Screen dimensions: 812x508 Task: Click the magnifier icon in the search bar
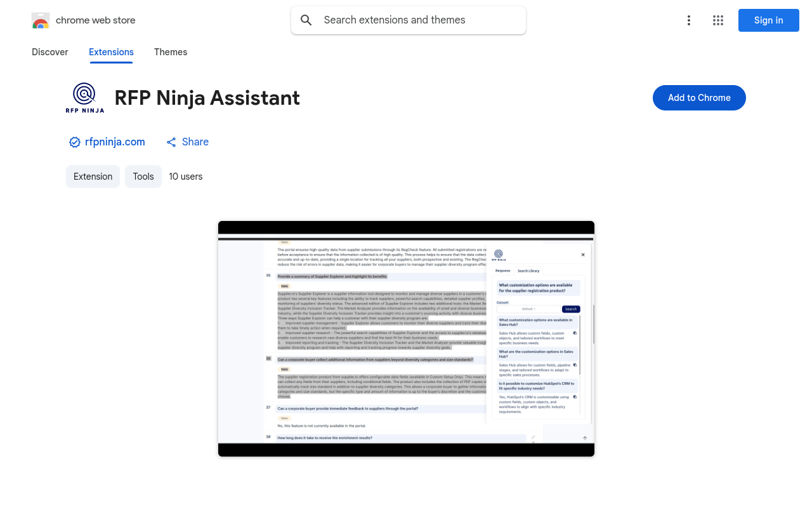(x=306, y=20)
